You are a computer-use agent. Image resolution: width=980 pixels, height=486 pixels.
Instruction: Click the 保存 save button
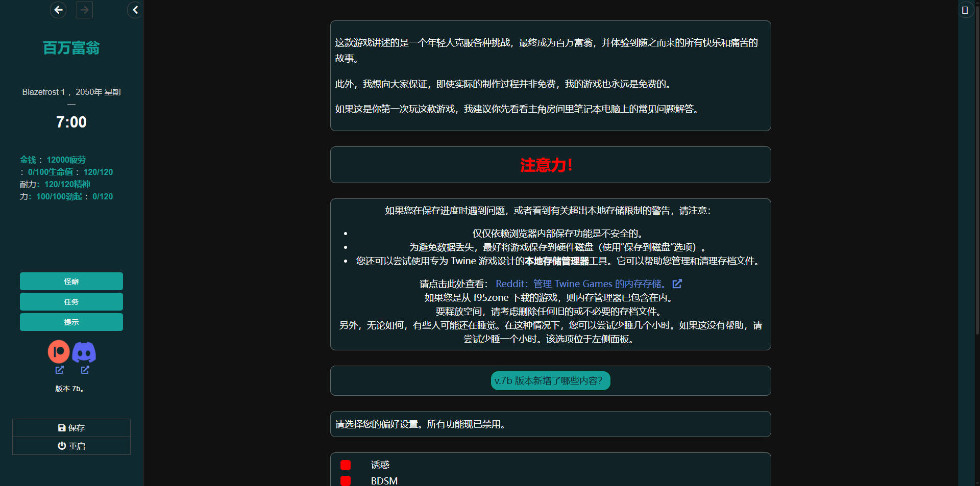[71, 428]
